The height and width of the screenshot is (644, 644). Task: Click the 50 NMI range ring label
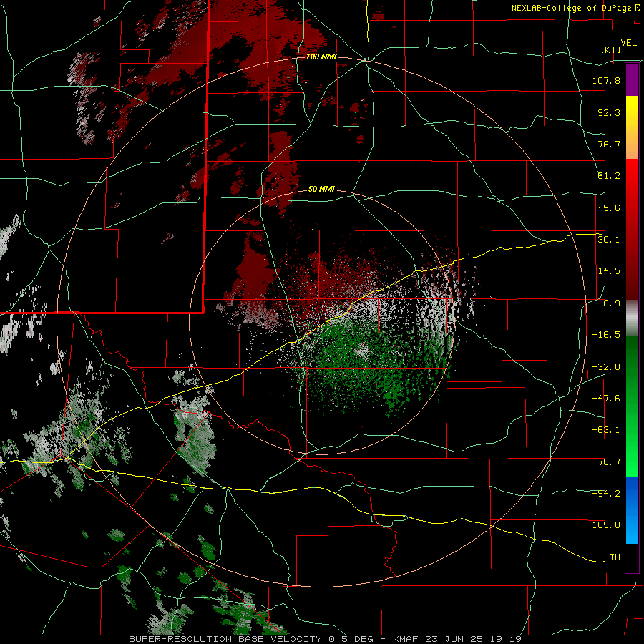(x=321, y=189)
